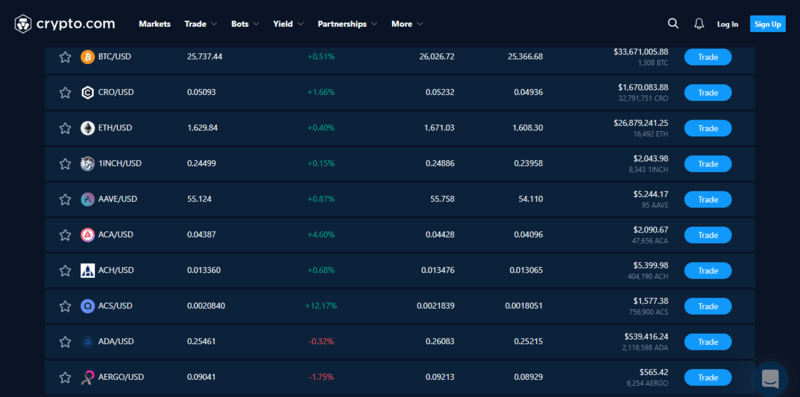Expand the Trade menu
This screenshot has width=800, height=397.
tap(201, 24)
